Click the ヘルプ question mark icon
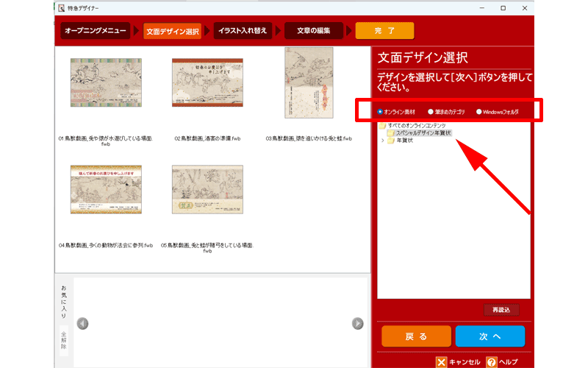 (x=492, y=362)
